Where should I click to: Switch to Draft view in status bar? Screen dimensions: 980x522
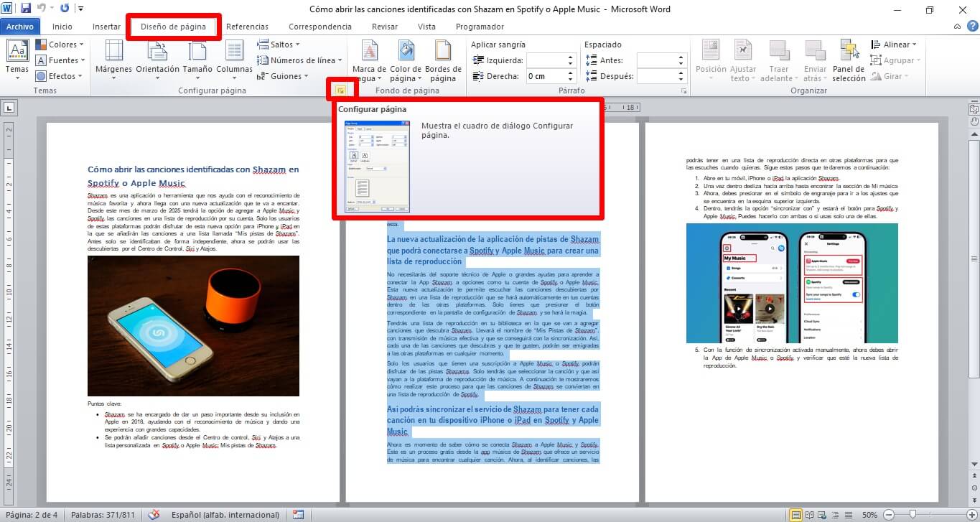(x=849, y=515)
